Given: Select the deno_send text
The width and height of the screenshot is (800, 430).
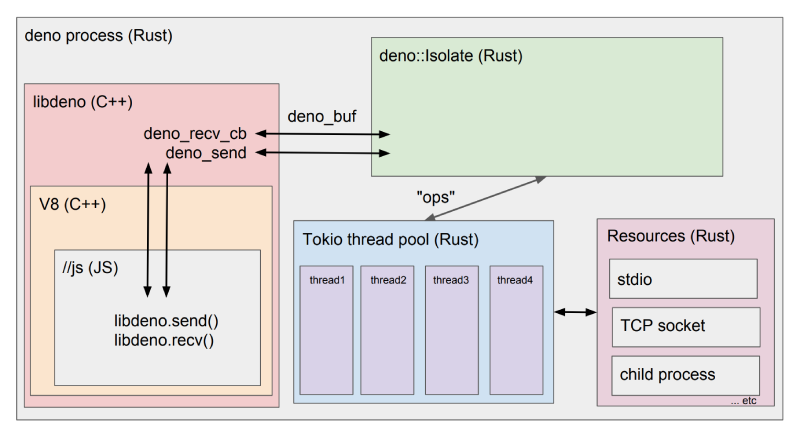Looking at the screenshot, I should coord(206,153).
